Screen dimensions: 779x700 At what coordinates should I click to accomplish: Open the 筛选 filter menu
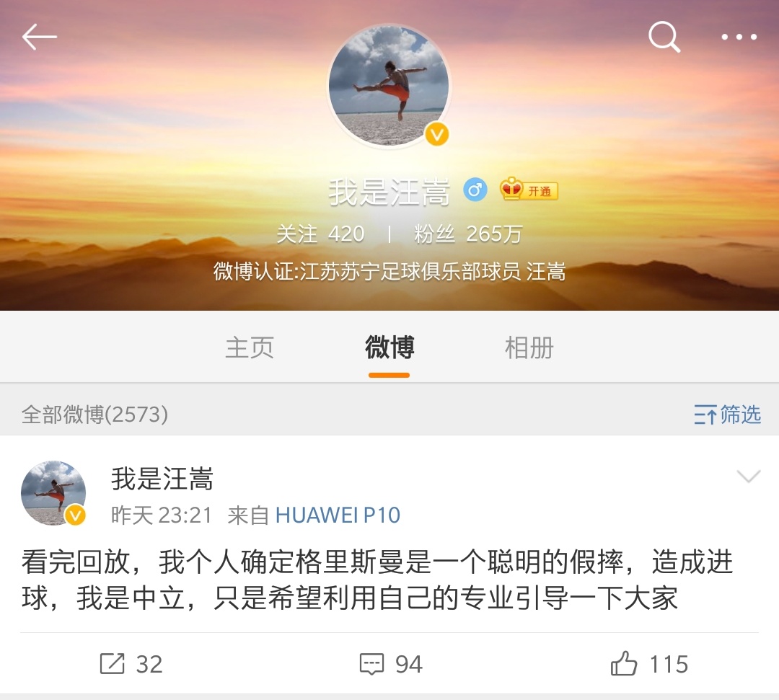tap(727, 414)
